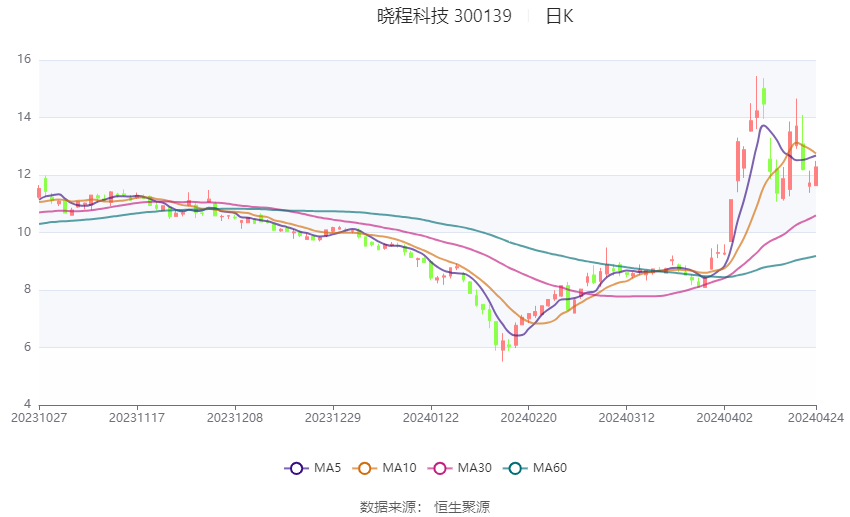The height and width of the screenshot is (517, 850).
Task: Click the 20231027 start date label
Action: tap(38, 417)
